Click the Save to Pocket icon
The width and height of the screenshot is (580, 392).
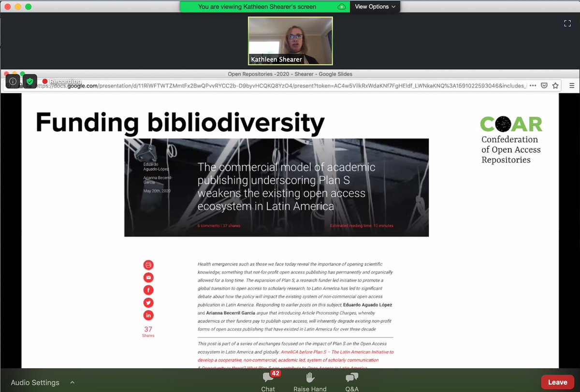tap(544, 86)
